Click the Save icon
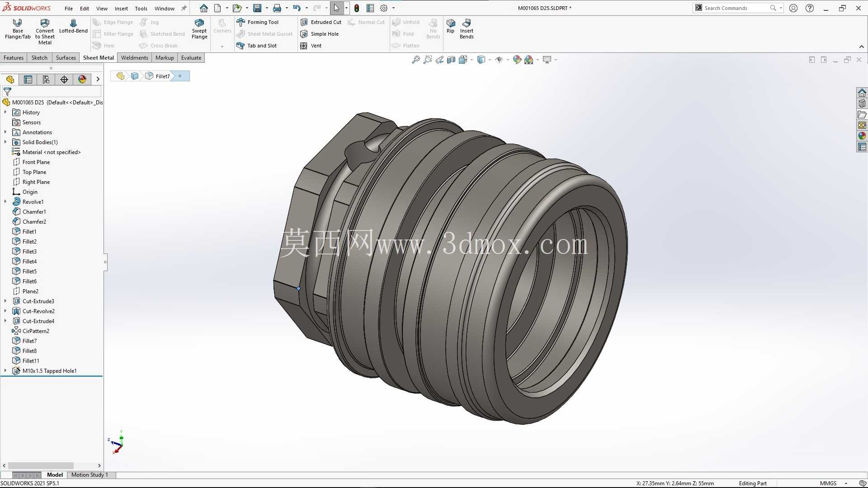Viewport: 868px width, 488px height. [257, 8]
